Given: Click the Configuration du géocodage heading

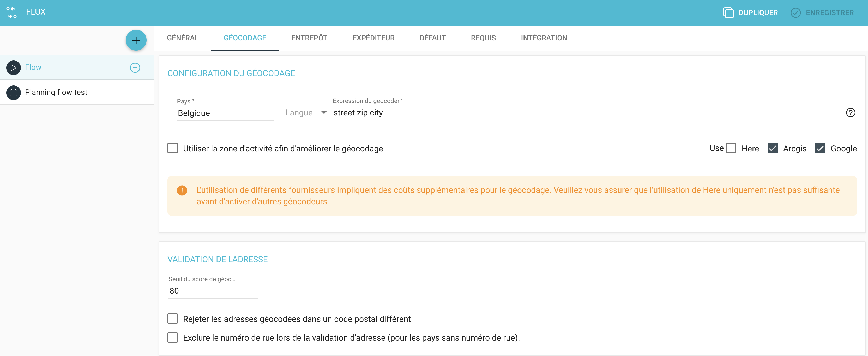Looking at the screenshot, I should pos(231,73).
